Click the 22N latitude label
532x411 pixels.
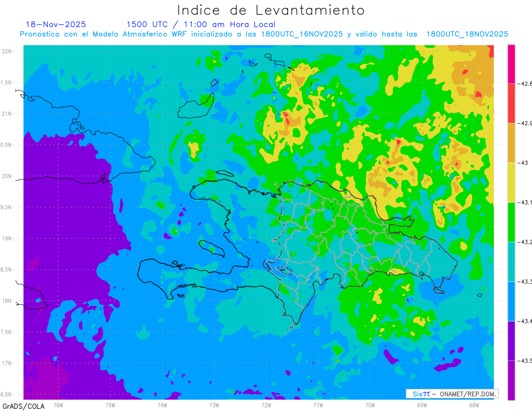tap(8, 51)
